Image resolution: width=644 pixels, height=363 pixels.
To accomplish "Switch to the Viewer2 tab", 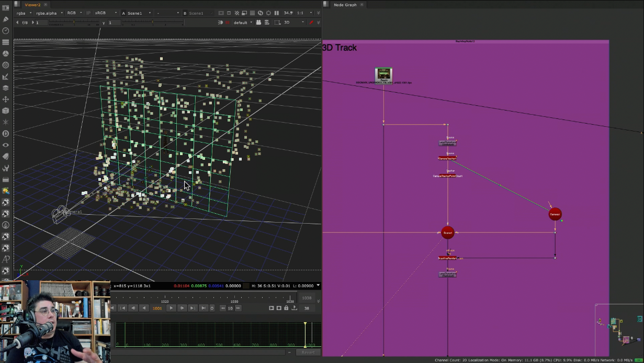I will pyautogui.click(x=32, y=5).
